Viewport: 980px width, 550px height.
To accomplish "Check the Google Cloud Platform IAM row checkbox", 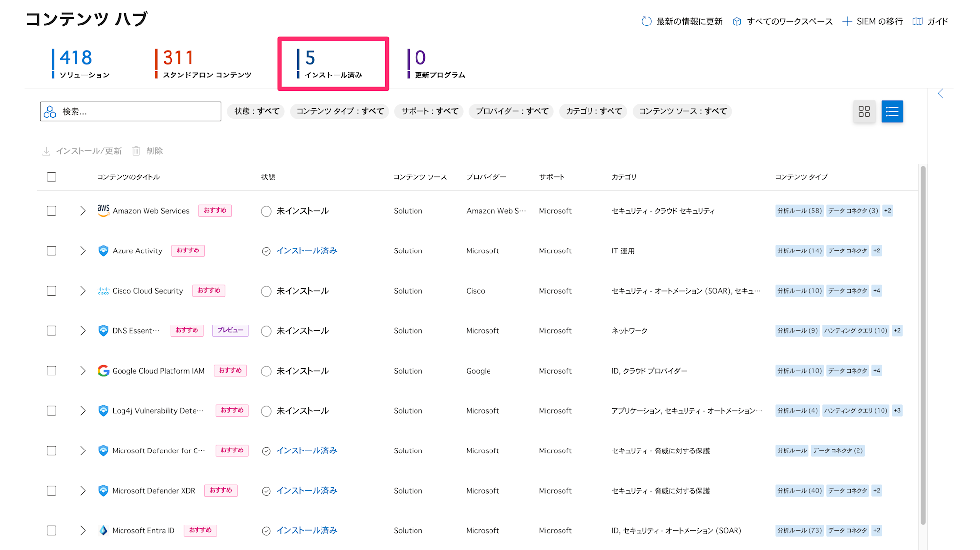I will click(x=51, y=371).
